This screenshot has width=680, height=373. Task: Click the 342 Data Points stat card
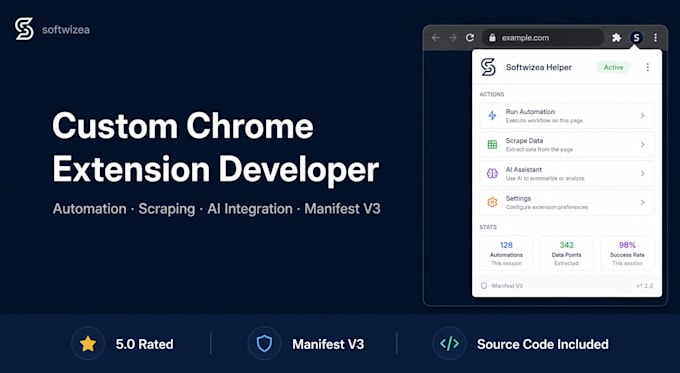tap(566, 253)
